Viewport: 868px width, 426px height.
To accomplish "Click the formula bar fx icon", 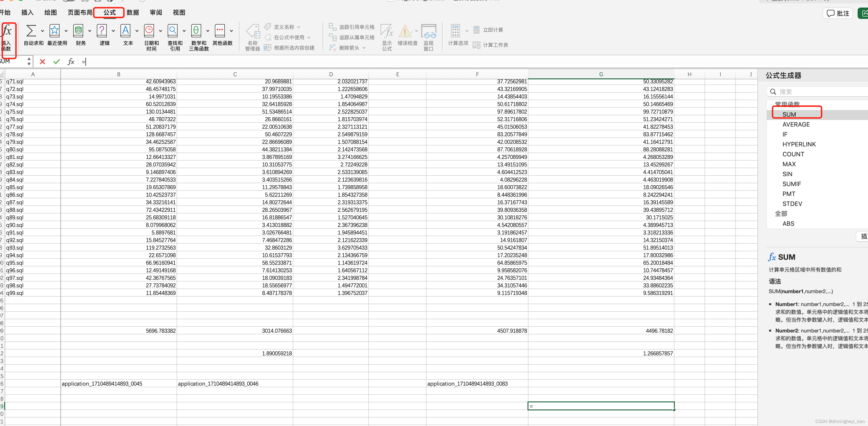I will [x=71, y=62].
